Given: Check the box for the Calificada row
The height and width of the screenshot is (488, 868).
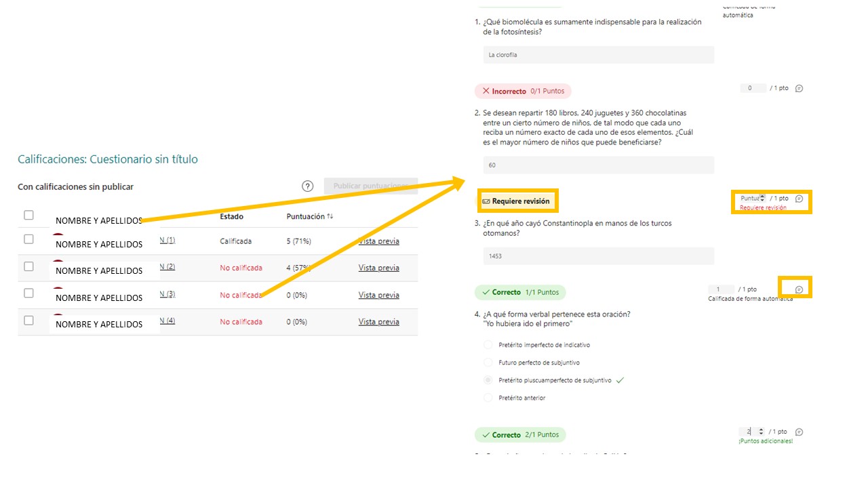Looking at the screenshot, I should point(28,239).
